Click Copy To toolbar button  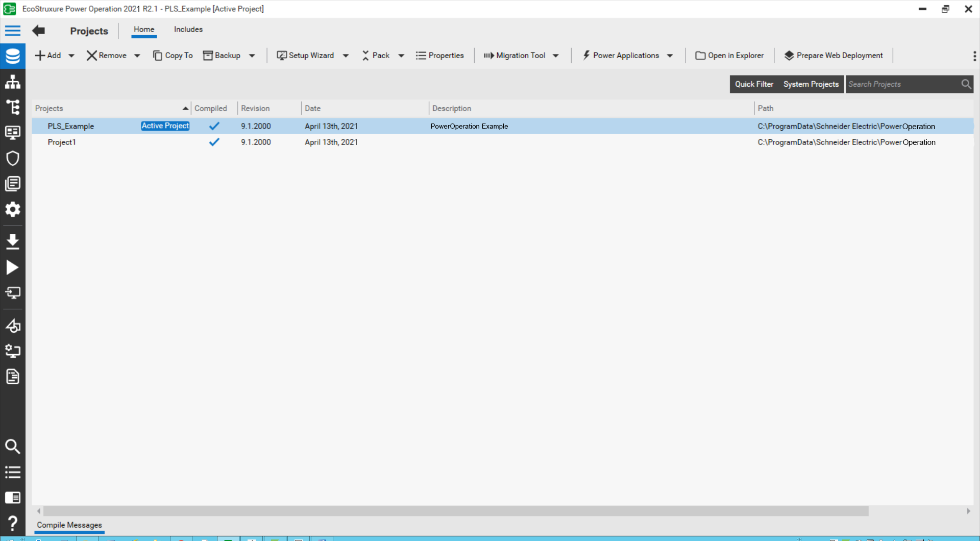coord(173,56)
